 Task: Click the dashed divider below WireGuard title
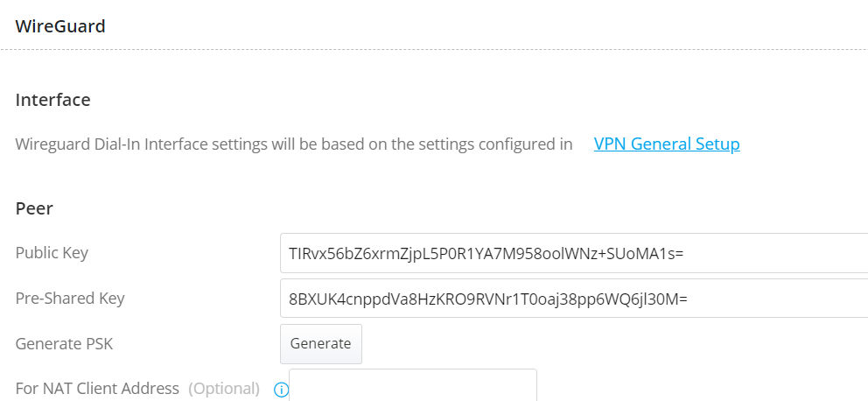coord(434,50)
